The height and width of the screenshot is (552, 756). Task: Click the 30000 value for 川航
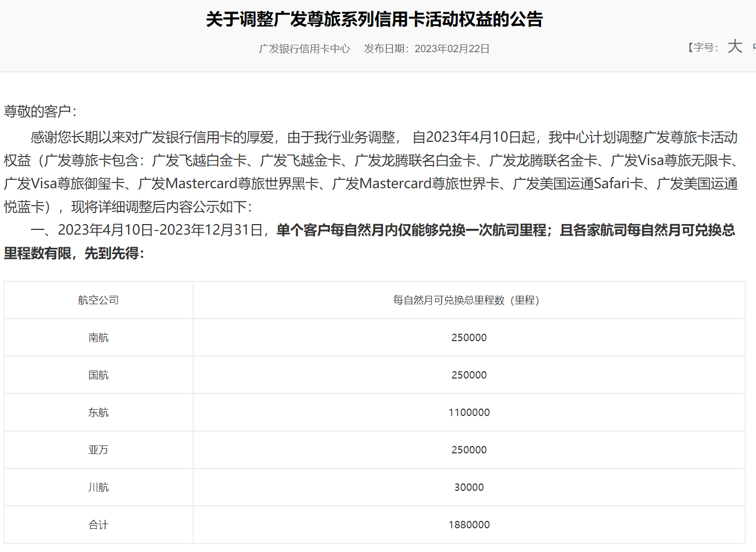point(469,487)
